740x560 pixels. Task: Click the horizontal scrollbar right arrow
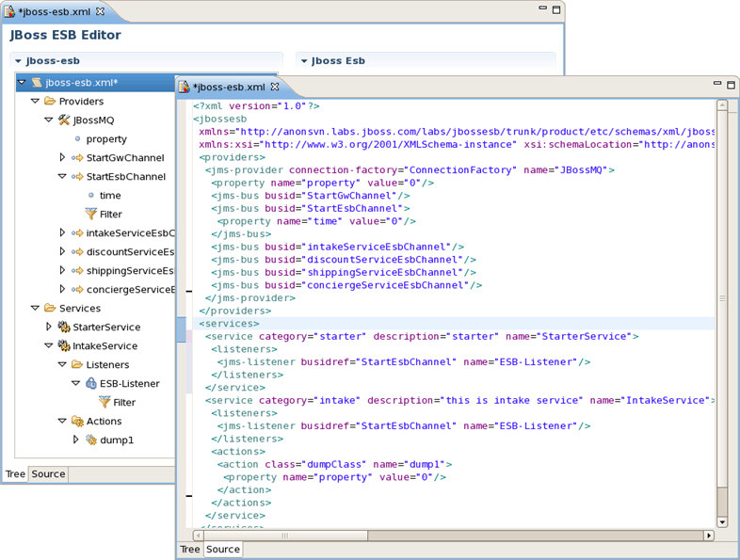coord(709,536)
